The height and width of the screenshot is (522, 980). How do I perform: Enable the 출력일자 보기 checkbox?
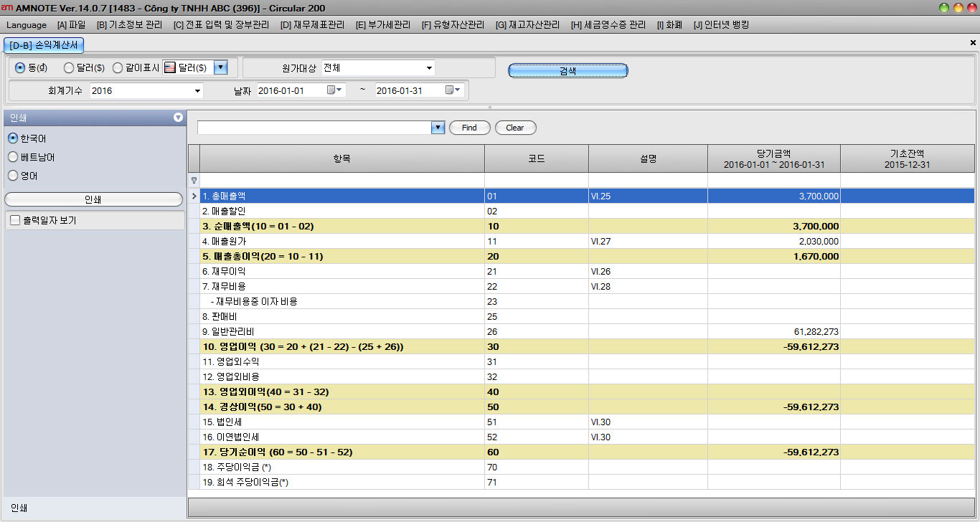pyautogui.click(x=15, y=221)
